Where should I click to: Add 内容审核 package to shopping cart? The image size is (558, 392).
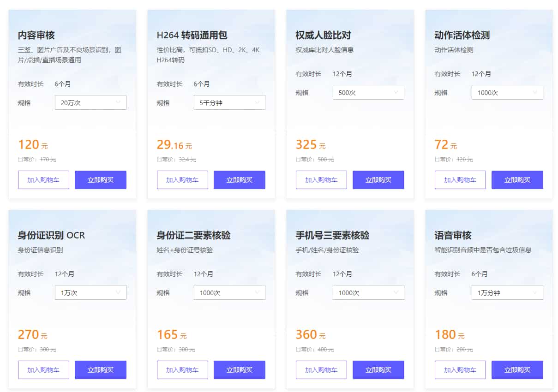tap(43, 180)
